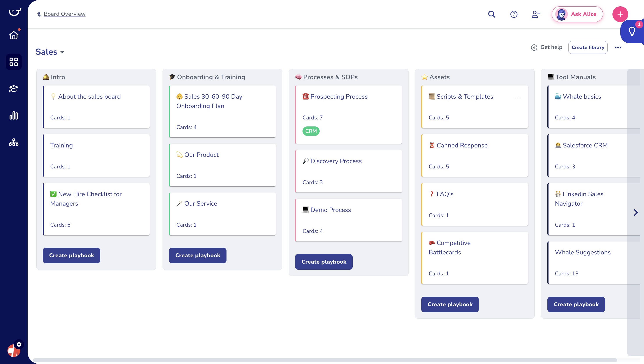The height and width of the screenshot is (364, 644).
Task: Open the lightbulb suggestions tab with badge
Action: (632, 31)
